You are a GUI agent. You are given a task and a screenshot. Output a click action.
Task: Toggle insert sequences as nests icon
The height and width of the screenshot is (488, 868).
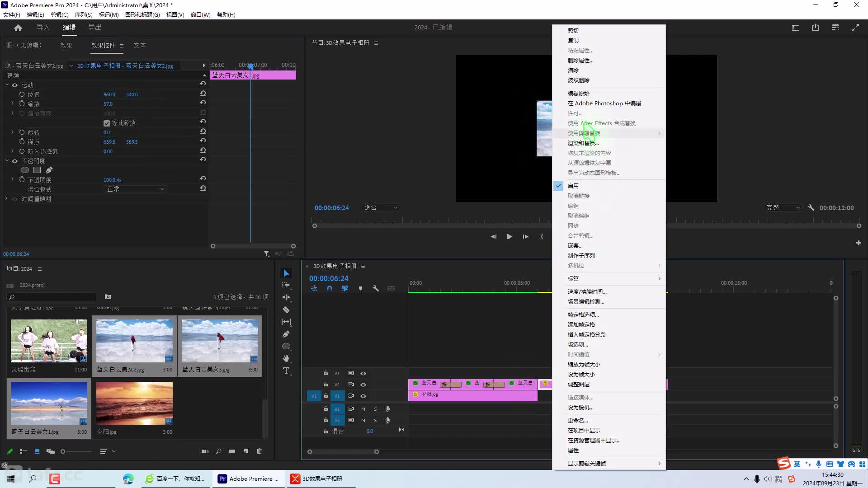point(314,288)
